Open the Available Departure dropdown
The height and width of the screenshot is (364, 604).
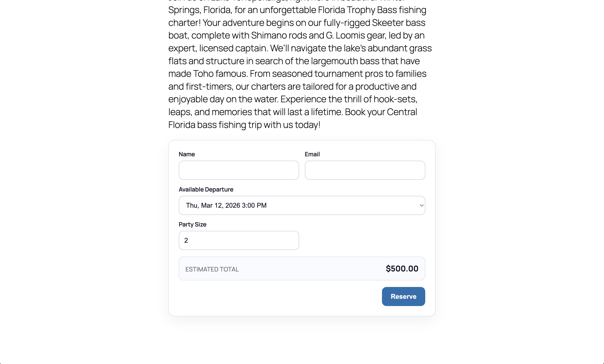pyautogui.click(x=302, y=205)
